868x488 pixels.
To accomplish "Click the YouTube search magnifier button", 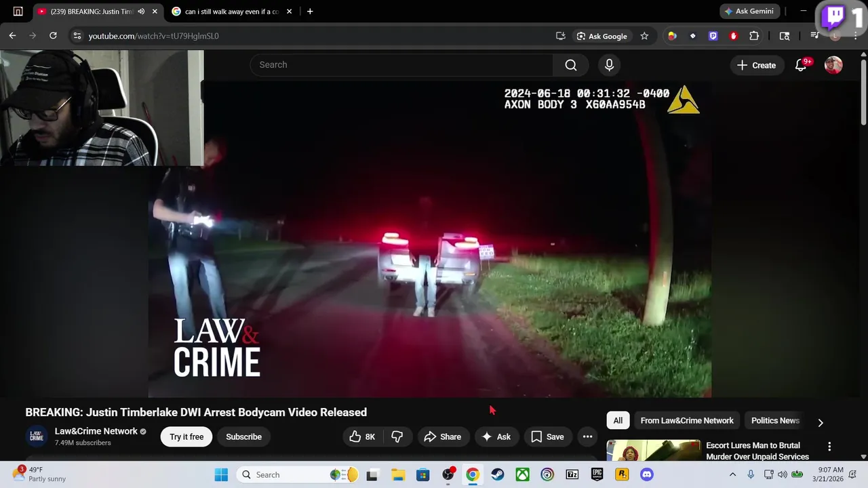I will click(x=571, y=65).
